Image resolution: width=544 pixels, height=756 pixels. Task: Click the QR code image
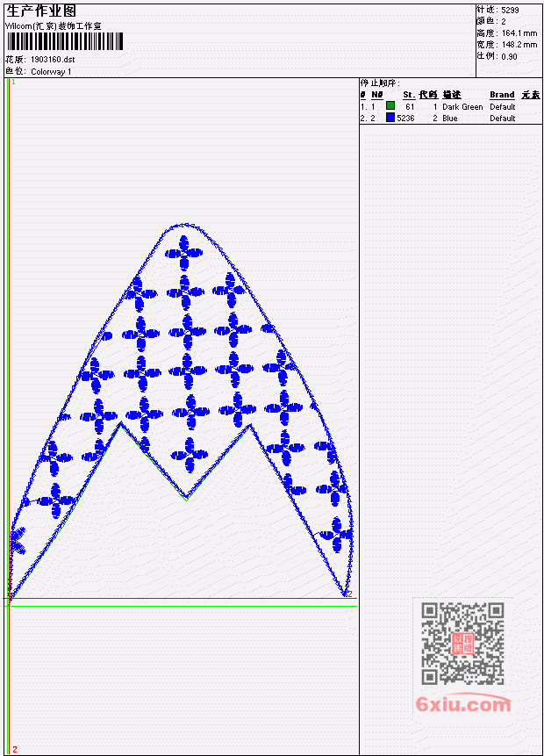[462, 644]
